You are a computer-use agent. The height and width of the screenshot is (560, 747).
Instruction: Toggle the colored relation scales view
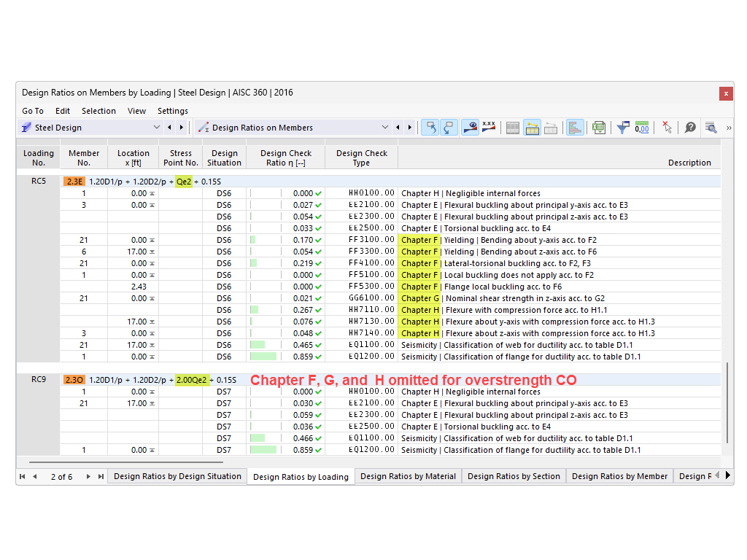click(x=575, y=127)
